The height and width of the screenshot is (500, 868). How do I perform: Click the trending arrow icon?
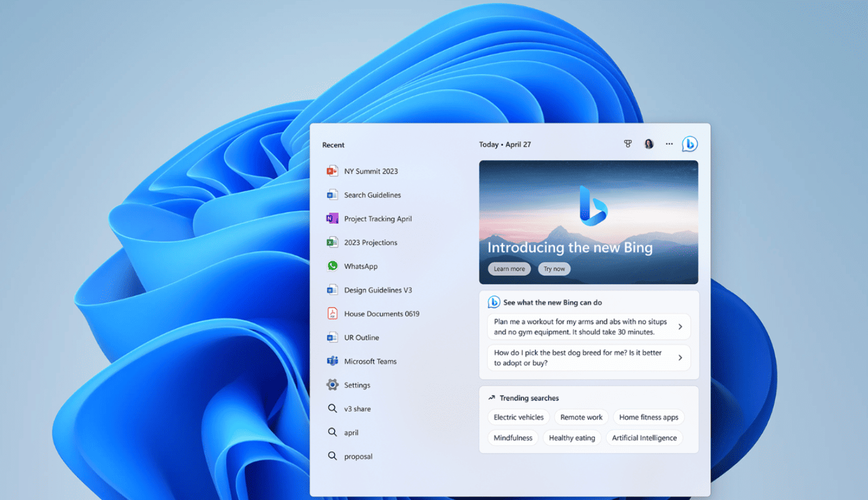pos(492,398)
